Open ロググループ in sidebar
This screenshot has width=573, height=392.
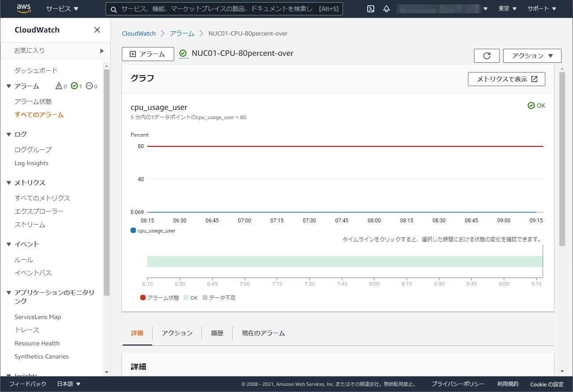tap(33, 150)
